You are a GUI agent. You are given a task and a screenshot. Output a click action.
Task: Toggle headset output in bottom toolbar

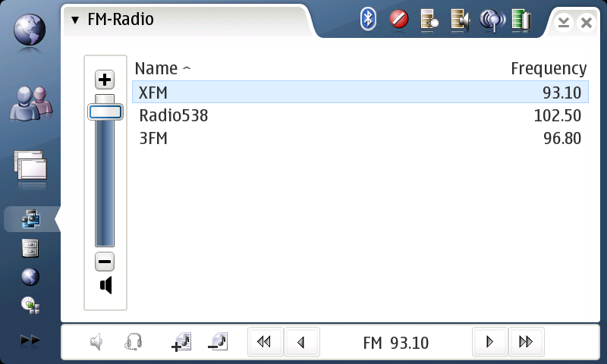tap(134, 343)
